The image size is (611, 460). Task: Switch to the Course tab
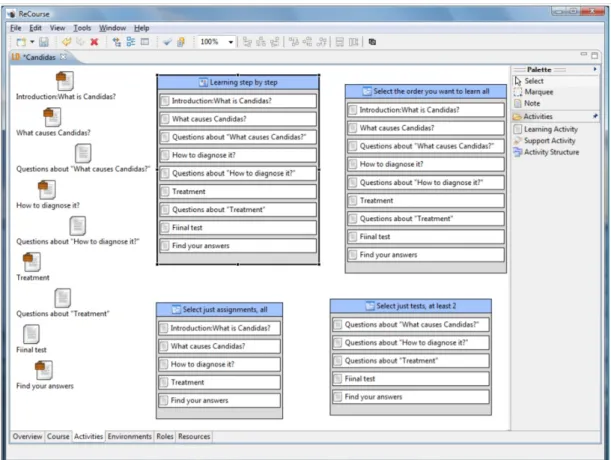(x=58, y=437)
